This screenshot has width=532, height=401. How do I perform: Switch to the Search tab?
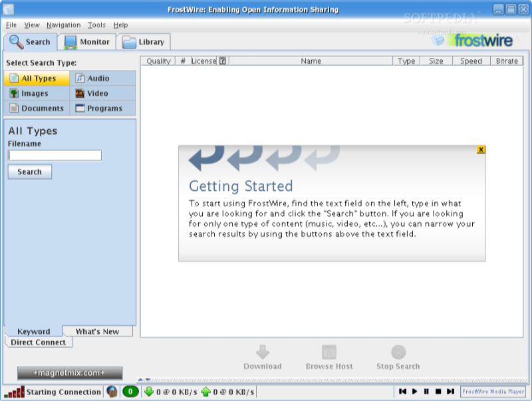31,42
